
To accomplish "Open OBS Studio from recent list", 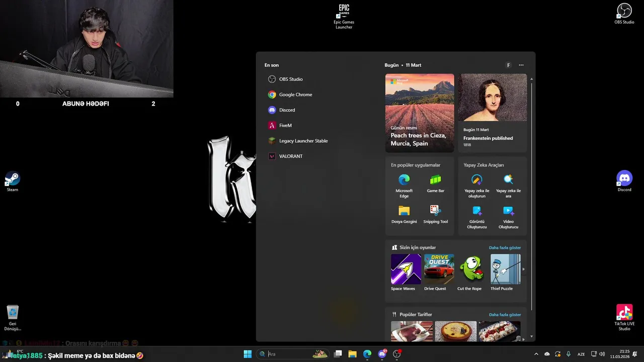I will coord(285,79).
